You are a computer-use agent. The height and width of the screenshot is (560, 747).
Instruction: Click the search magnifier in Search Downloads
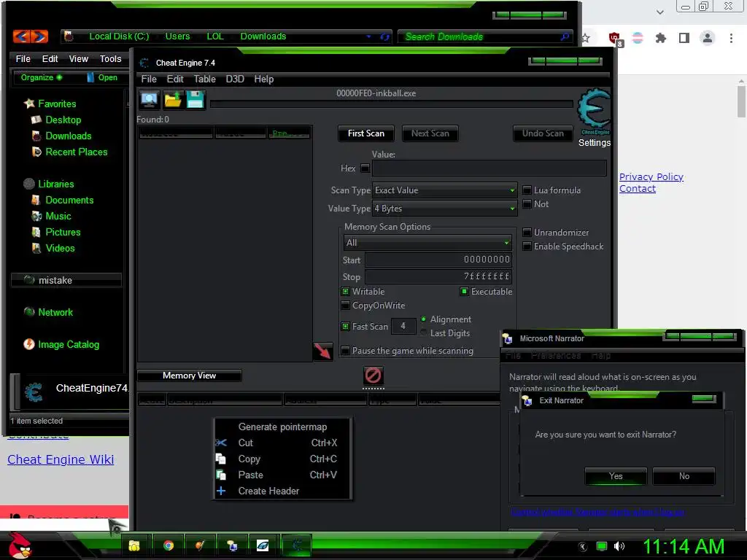(565, 36)
